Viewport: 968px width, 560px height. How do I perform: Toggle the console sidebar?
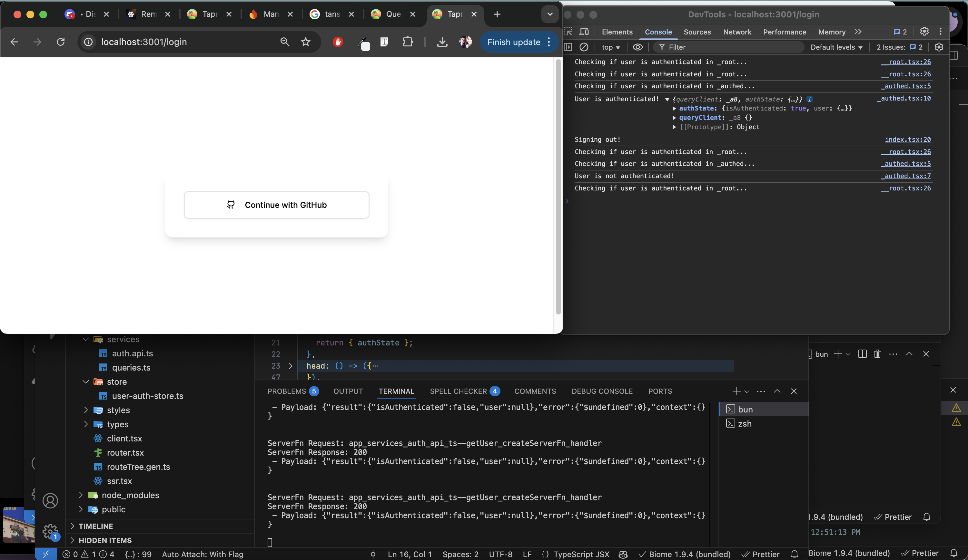(568, 47)
